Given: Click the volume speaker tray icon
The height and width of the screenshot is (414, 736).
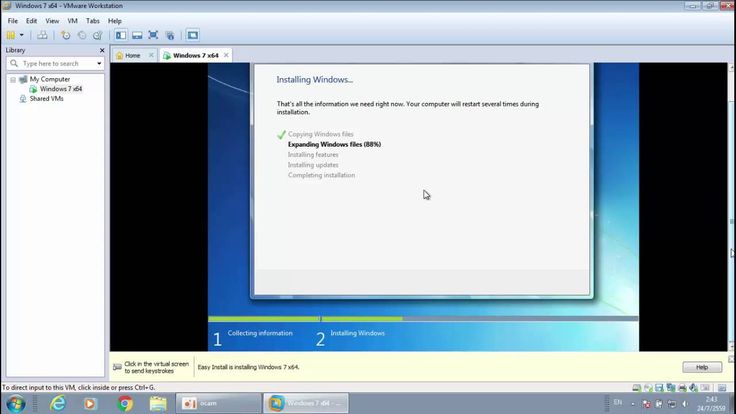Looking at the screenshot, I should pos(685,404).
